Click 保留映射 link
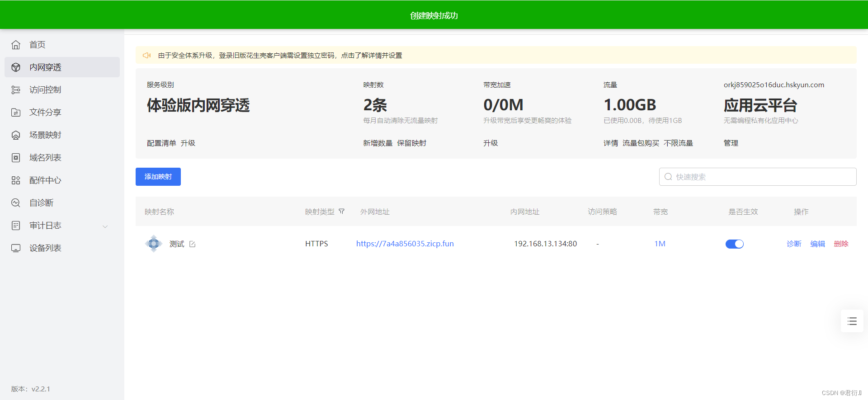This screenshot has width=868, height=400. coord(412,143)
